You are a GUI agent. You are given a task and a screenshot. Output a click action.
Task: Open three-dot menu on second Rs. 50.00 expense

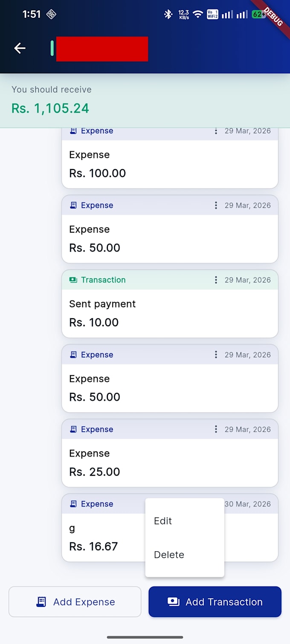(x=216, y=355)
